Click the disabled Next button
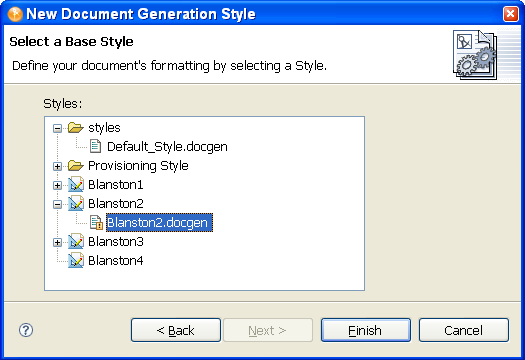 tap(268, 330)
